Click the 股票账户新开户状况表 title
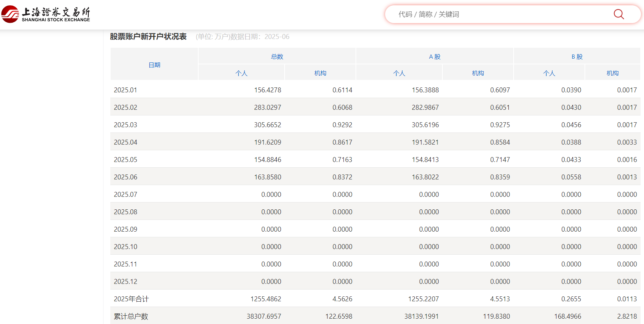Image resolution: width=644 pixels, height=324 pixels. 148,37
